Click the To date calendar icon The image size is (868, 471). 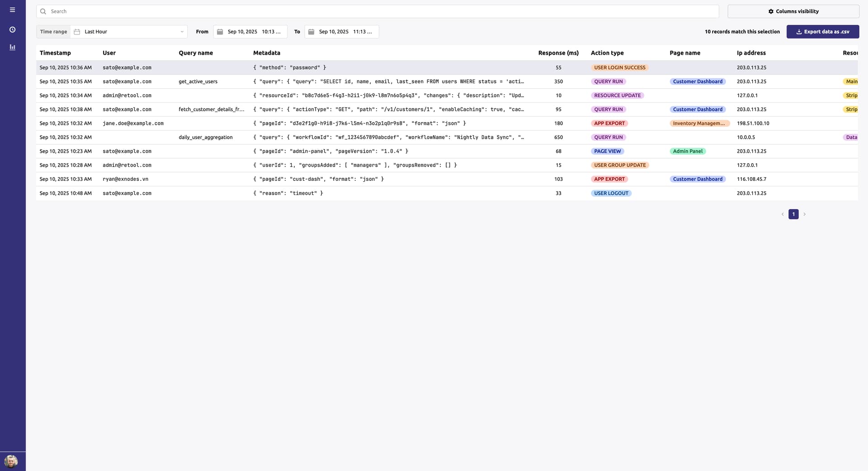tap(311, 32)
